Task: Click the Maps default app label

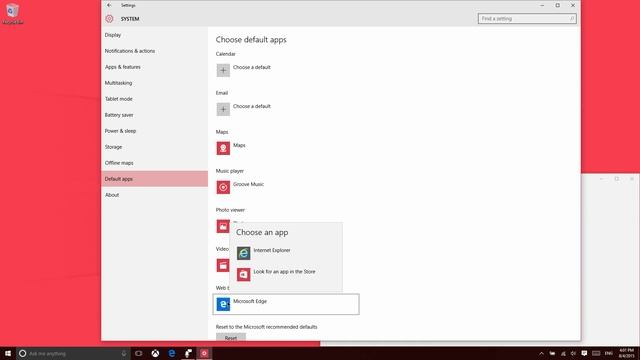Action: (239, 145)
